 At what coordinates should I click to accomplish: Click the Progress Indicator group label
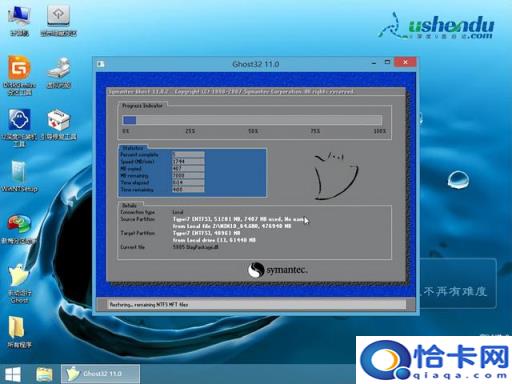pos(142,106)
